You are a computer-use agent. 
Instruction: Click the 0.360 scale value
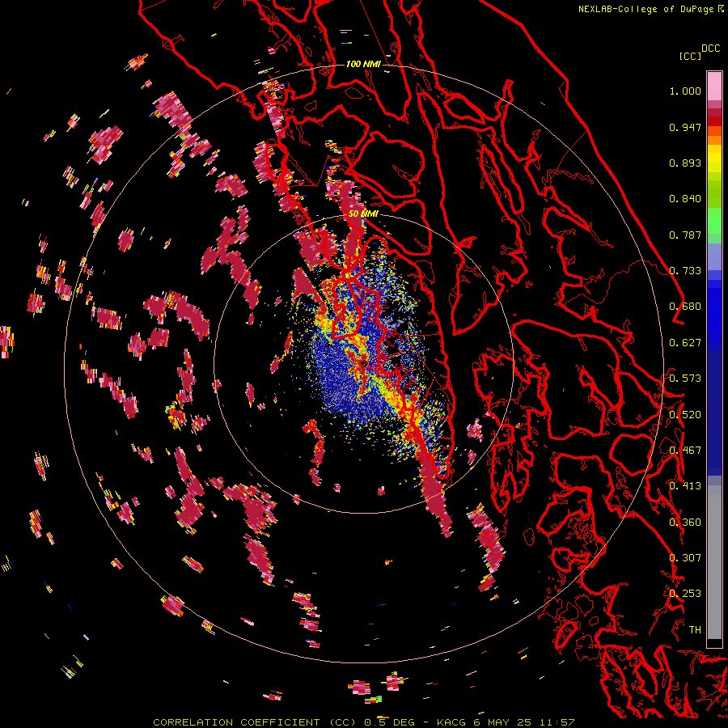pyautogui.click(x=685, y=523)
